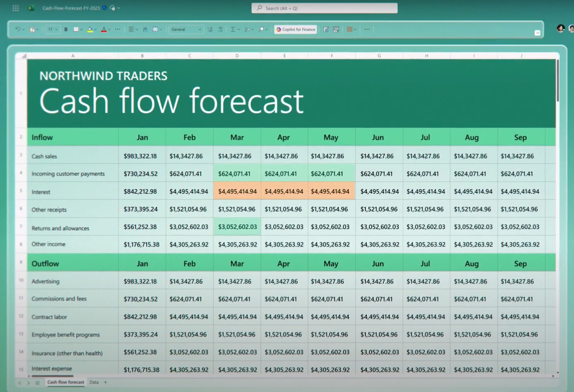Open the cell borders tool

76,29
